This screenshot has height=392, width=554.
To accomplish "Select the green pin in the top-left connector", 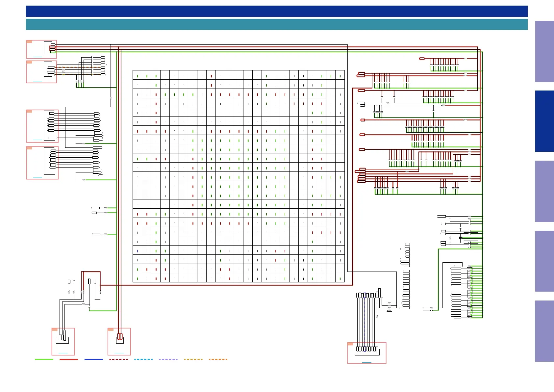I will point(53,52).
